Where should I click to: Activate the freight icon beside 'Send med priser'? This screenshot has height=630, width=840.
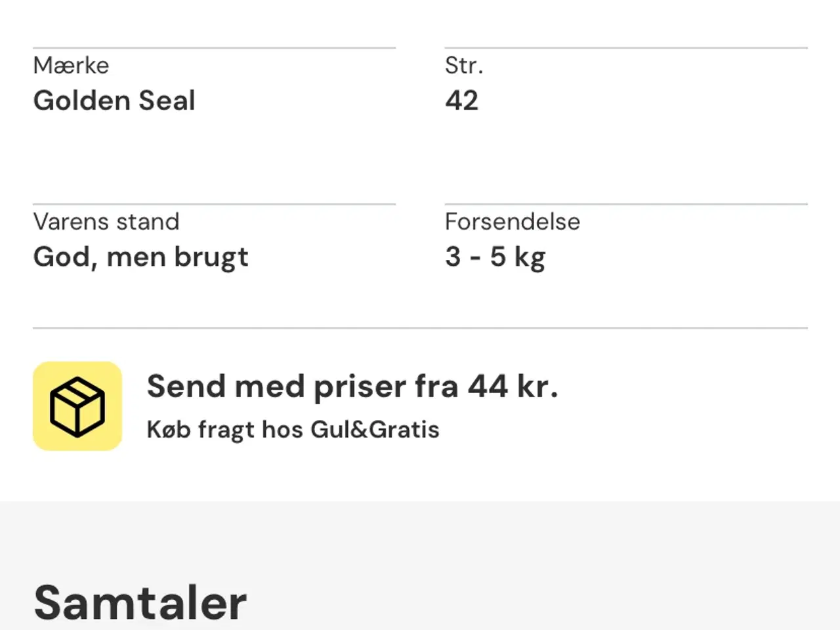click(77, 405)
